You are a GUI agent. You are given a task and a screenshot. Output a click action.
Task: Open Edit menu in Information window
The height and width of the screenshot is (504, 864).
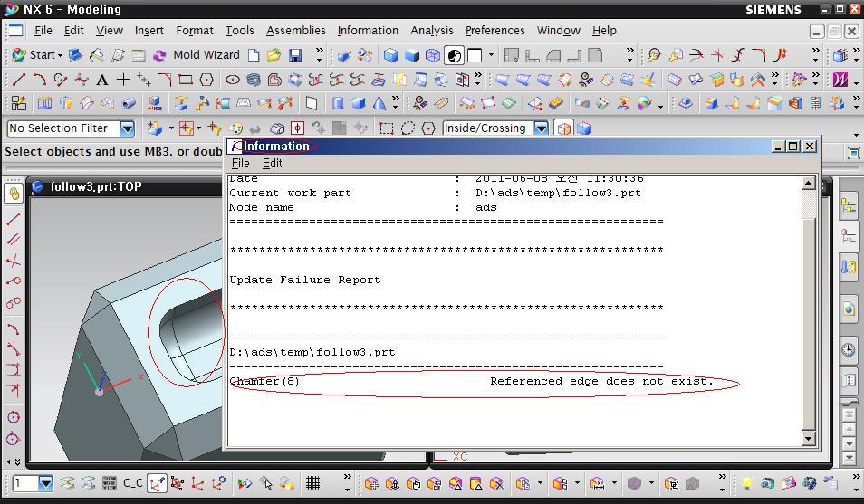point(272,164)
